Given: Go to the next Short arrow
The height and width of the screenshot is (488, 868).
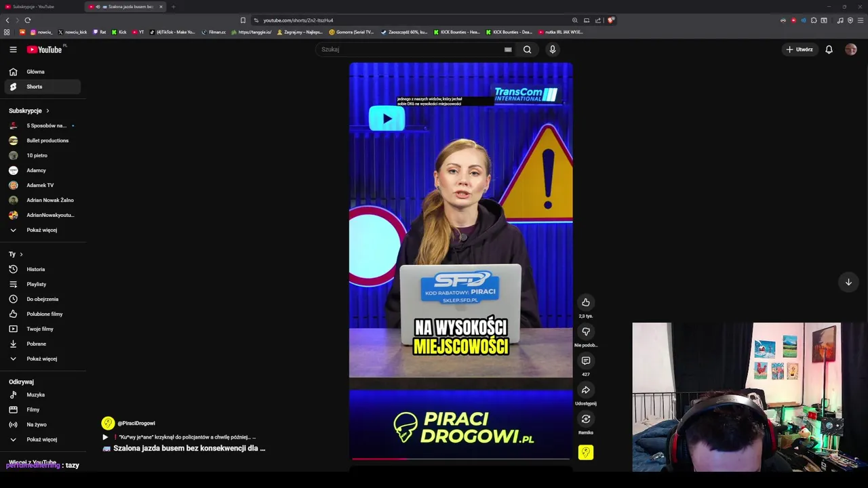Looking at the screenshot, I should click(x=848, y=282).
